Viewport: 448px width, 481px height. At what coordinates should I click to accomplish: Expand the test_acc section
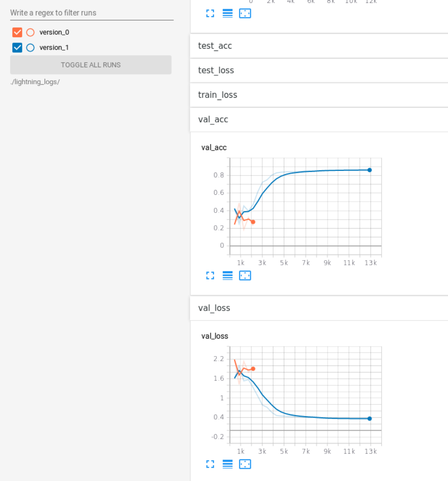pyautogui.click(x=319, y=46)
